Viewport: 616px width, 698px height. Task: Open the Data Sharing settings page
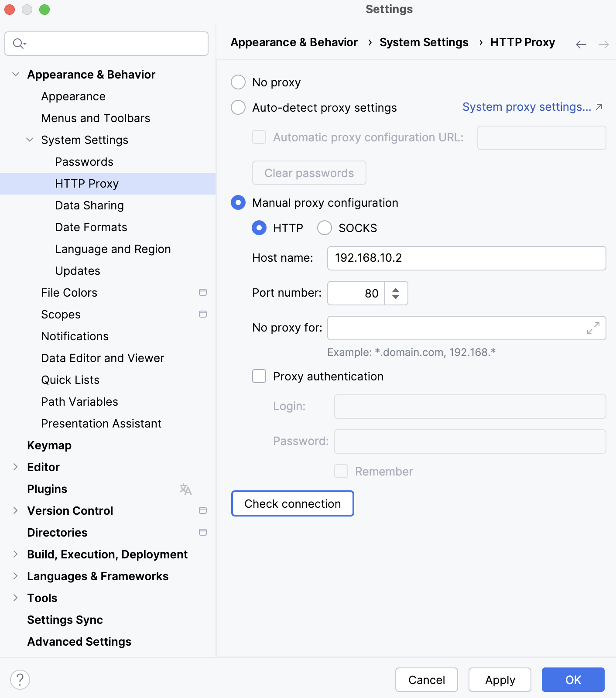coord(89,205)
